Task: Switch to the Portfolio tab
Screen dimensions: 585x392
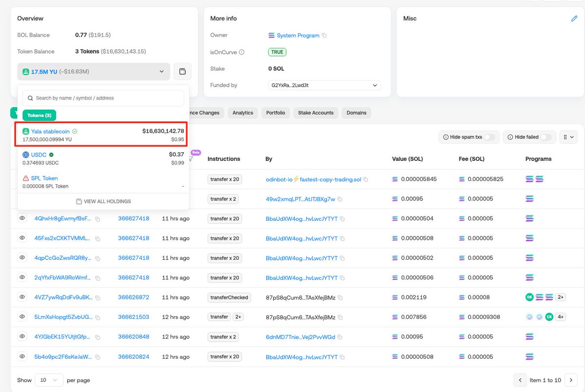Action: pyautogui.click(x=275, y=113)
